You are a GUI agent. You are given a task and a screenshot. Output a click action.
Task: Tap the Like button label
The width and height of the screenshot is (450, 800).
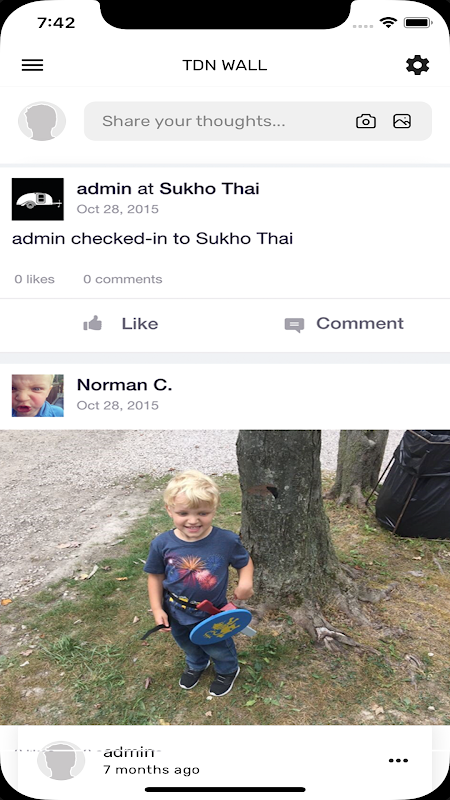140,323
